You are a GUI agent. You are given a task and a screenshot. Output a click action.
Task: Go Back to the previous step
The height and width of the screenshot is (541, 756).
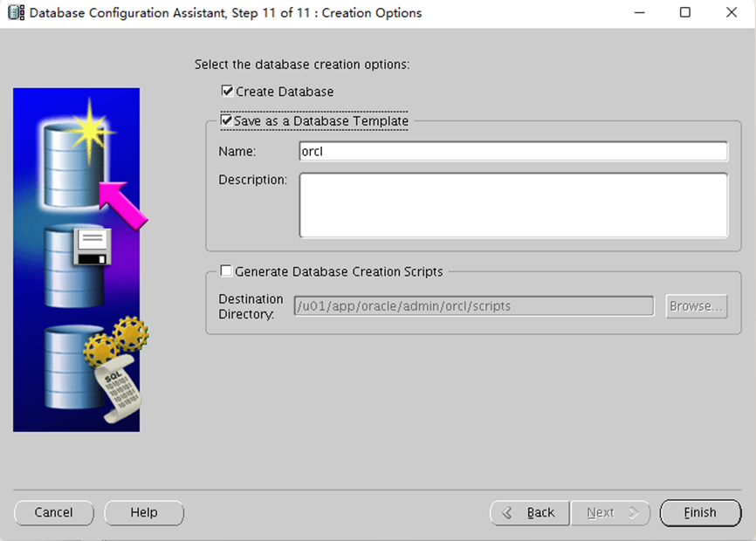(530, 512)
